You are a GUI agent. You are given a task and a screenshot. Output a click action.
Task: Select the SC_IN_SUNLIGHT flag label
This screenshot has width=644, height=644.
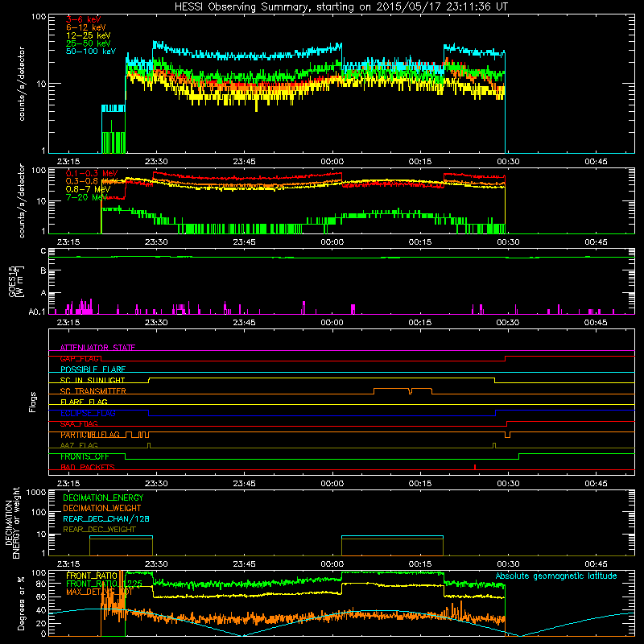point(93,380)
